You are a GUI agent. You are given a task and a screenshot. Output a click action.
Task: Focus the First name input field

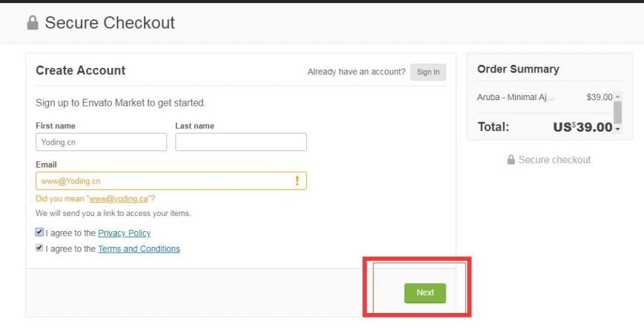(x=101, y=142)
